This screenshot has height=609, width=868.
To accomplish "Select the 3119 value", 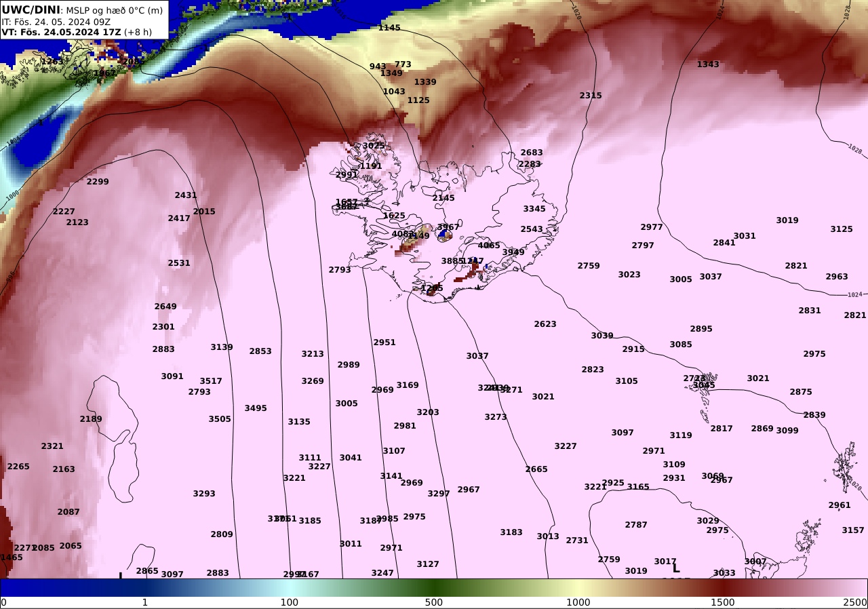I will (x=681, y=435).
